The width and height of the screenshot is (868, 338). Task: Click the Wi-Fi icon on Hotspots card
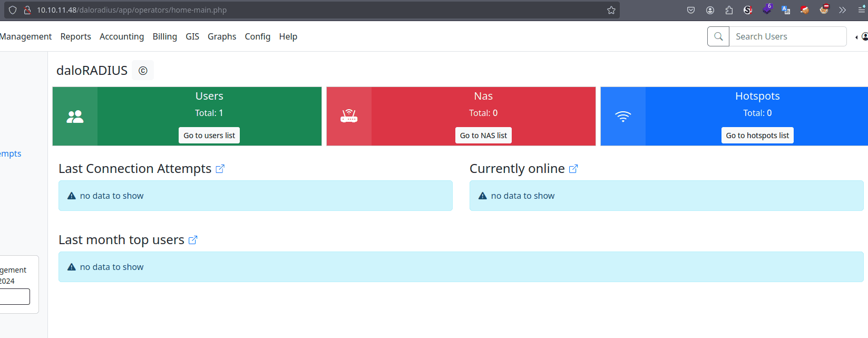[x=623, y=117]
